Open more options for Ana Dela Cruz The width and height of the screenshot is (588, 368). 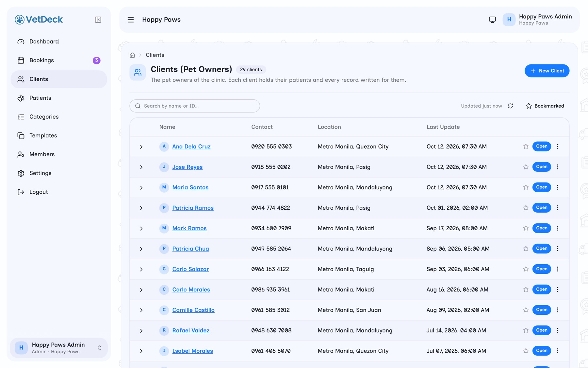point(558,147)
